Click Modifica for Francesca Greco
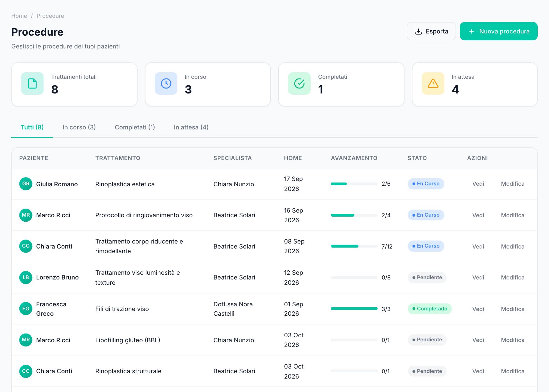 (512, 309)
